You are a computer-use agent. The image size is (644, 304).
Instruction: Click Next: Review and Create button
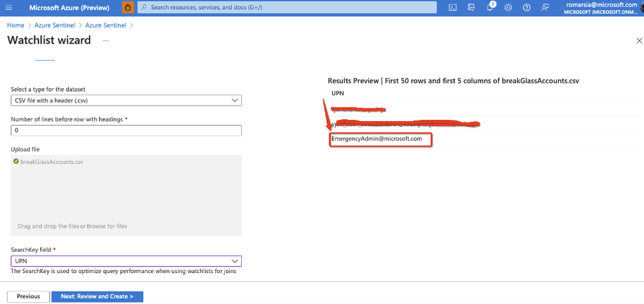97,296
